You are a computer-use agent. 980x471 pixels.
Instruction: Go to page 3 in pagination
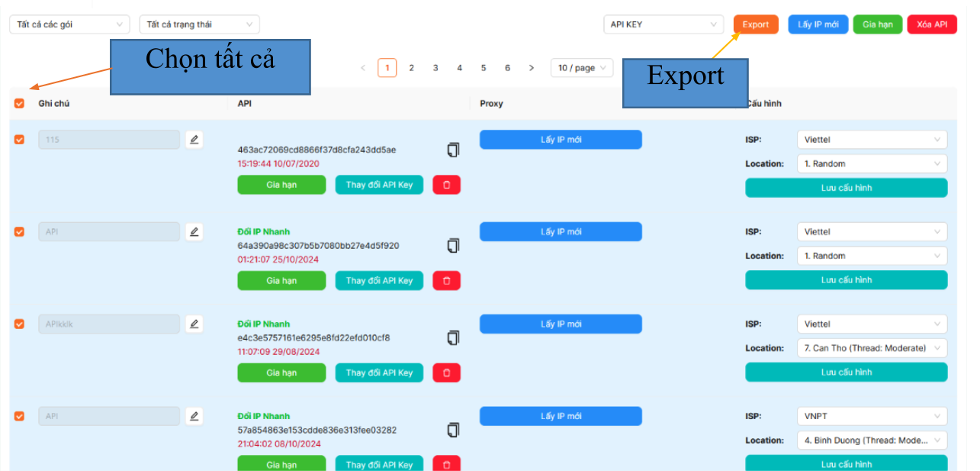pos(435,68)
